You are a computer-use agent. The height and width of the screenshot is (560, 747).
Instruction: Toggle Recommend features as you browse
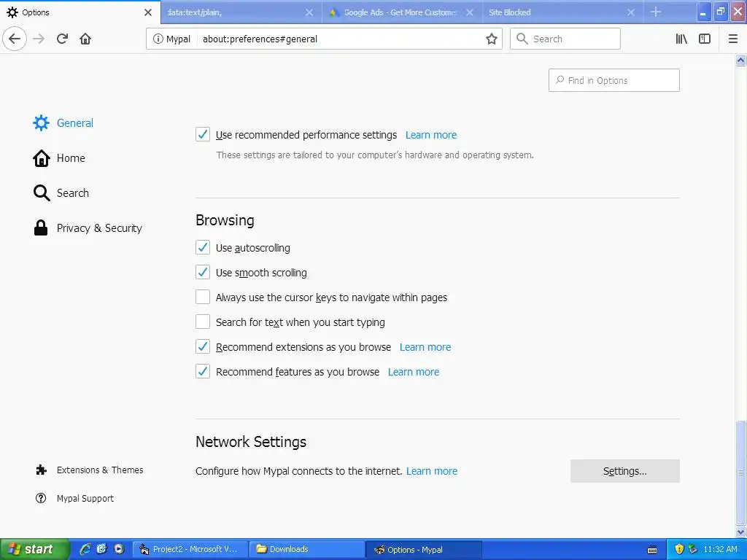[x=203, y=371]
